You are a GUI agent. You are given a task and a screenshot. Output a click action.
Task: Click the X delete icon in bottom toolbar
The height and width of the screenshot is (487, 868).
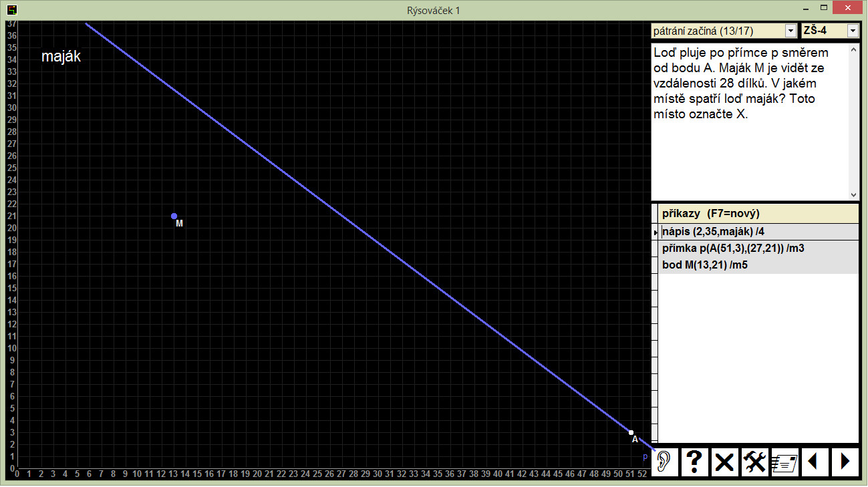pyautogui.click(x=724, y=462)
